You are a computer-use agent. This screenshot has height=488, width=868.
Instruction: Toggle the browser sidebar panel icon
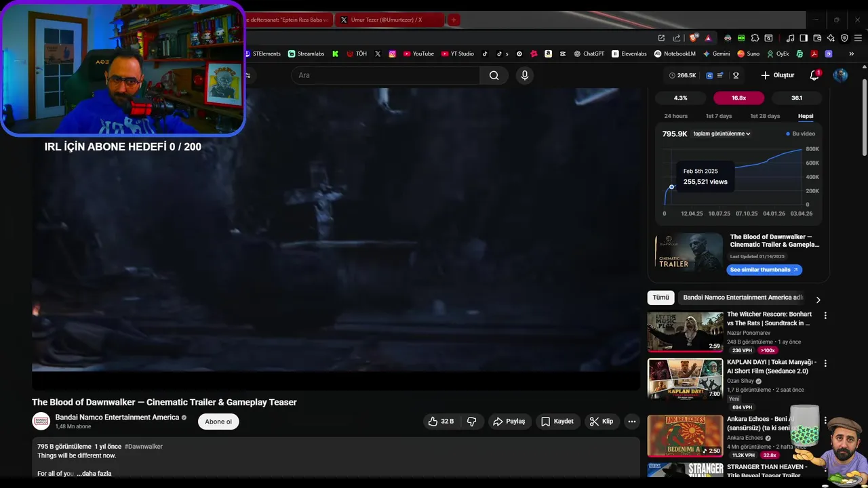pyautogui.click(x=804, y=38)
